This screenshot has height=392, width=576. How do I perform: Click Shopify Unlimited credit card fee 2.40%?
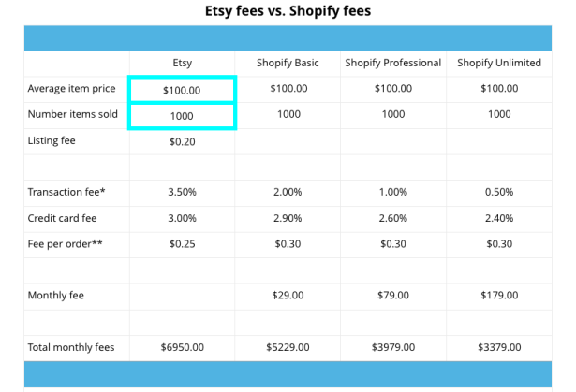(499, 218)
